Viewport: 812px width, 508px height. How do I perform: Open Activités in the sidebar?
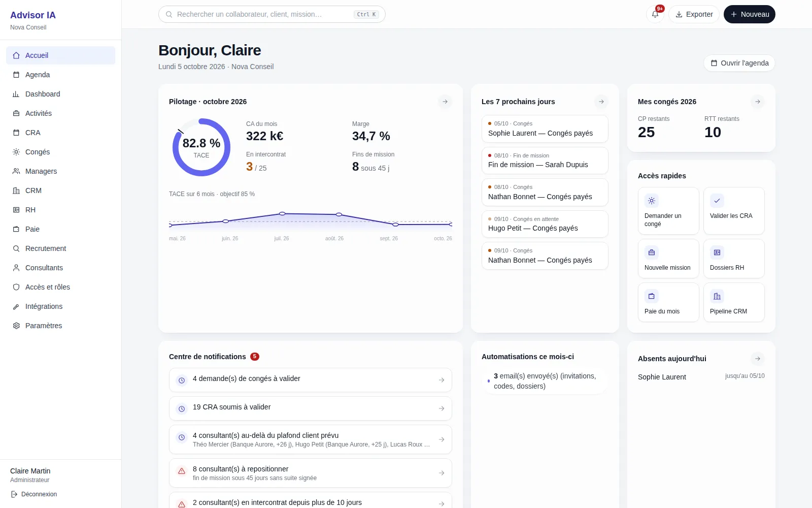(61, 113)
